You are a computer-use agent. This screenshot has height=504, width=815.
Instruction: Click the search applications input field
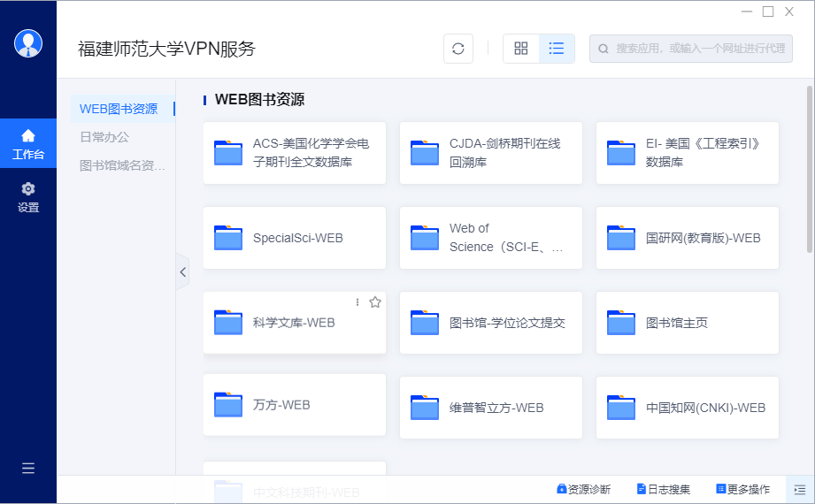coord(698,49)
